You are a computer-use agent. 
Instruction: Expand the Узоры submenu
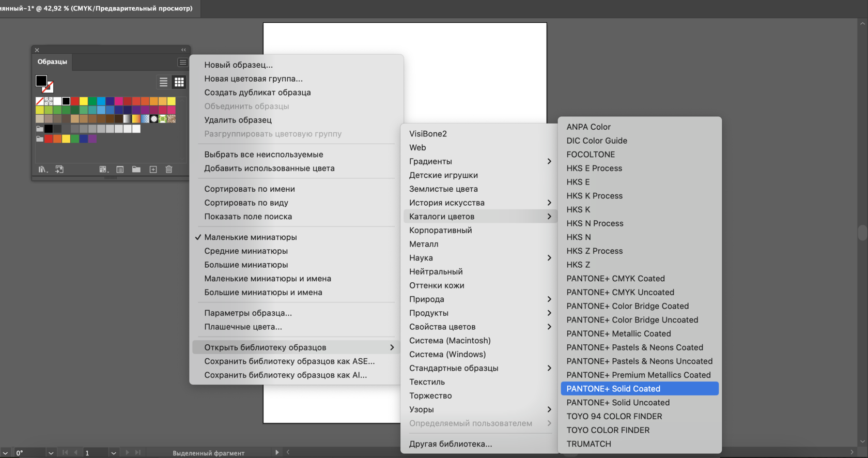point(479,409)
